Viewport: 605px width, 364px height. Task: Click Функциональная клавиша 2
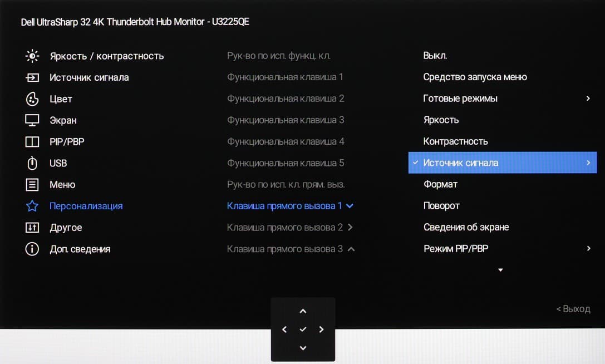[286, 99]
